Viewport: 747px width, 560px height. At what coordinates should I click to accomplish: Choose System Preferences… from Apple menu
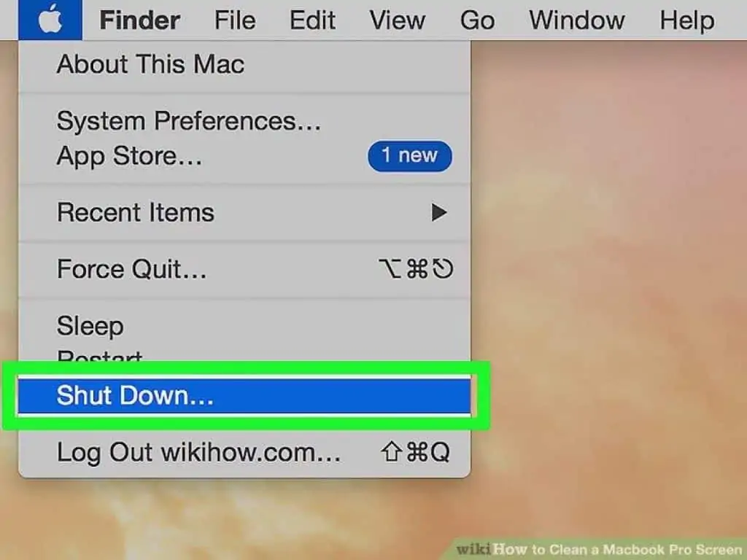coord(244,120)
